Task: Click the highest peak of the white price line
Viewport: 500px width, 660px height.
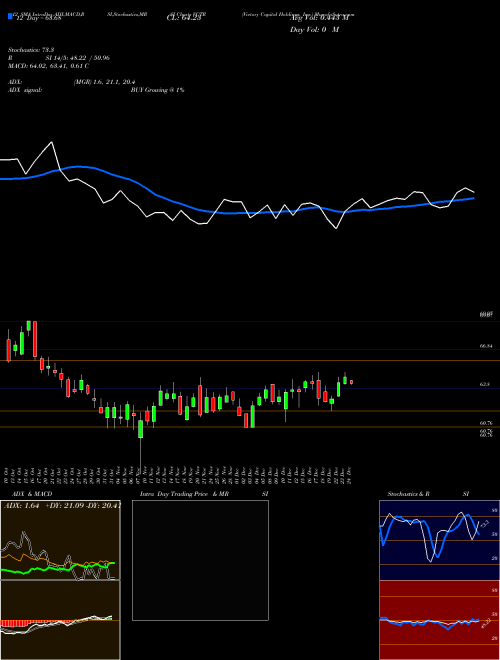Action: [52, 142]
